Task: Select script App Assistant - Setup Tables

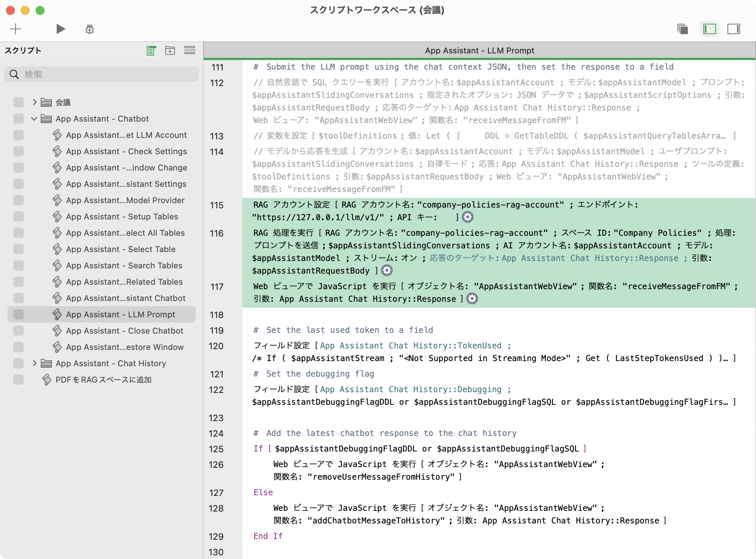Action: point(122,216)
